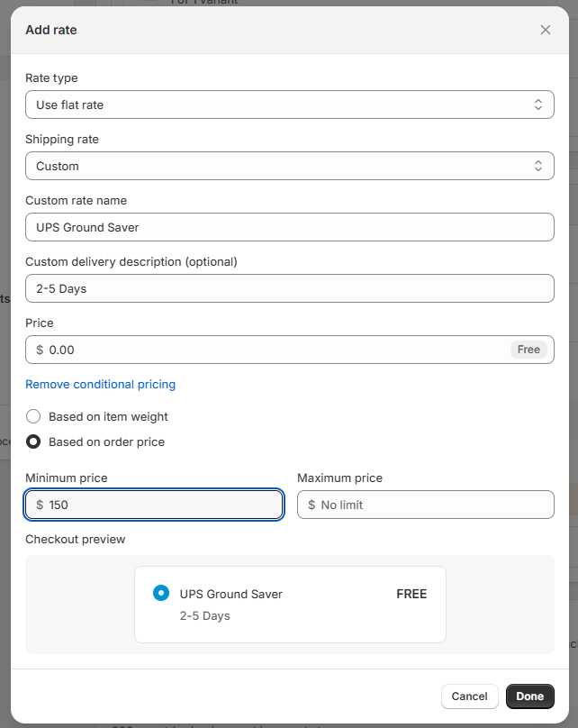Click the Rate type chevron arrows
This screenshot has width=578, height=728.
(x=537, y=105)
